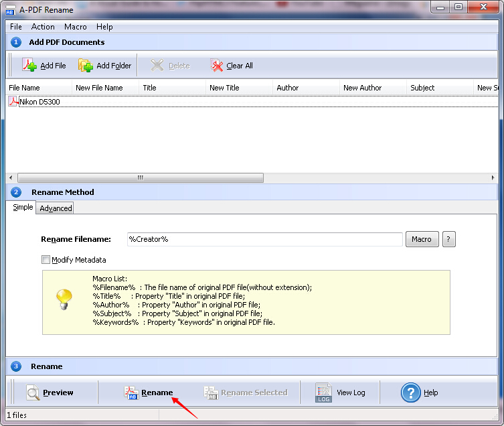Image resolution: width=504 pixels, height=426 pixels.
Task: Click the Add Folder label
Action: tap(114, 66)
